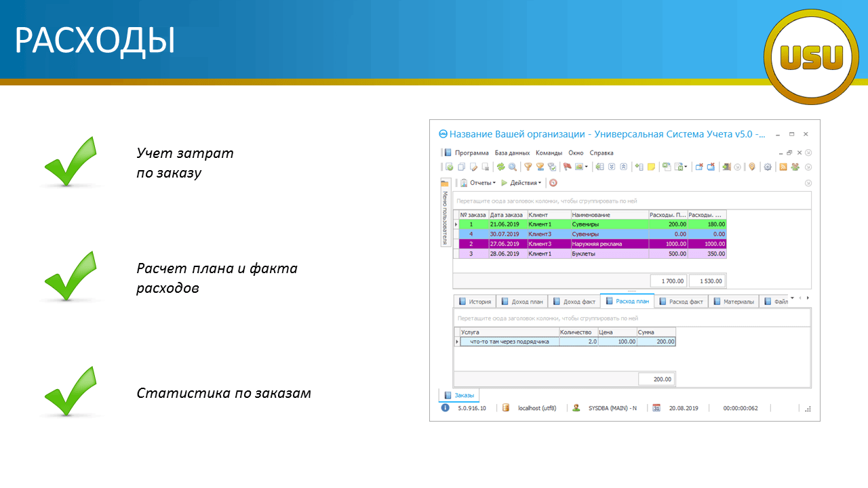Image resolution: width=868 pixels, height=488 pixels.
Task: Click the Collapse all rows double-chevron up icon
Action: click(x=623, y=167)
